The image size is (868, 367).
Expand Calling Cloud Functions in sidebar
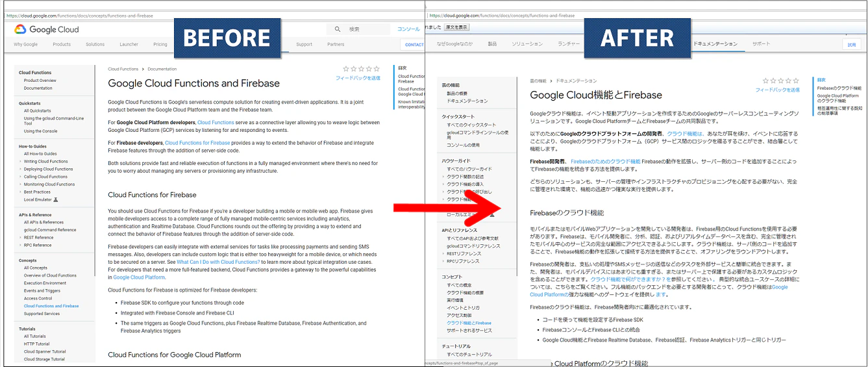(x=21, y=177)
